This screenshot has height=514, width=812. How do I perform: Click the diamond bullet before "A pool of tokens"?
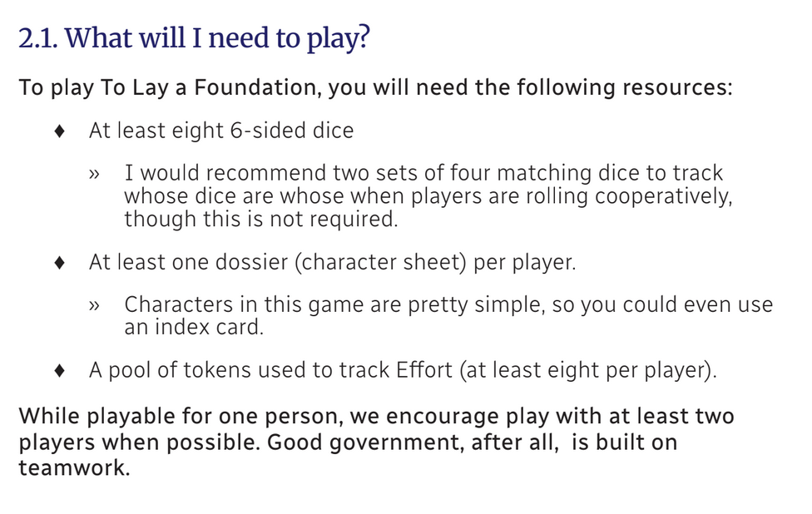60,371
